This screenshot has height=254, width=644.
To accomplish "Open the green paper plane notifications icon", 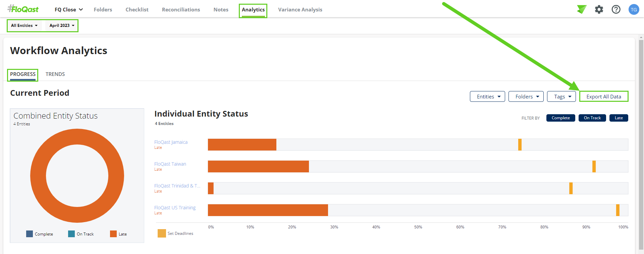I will pyautogui.click(x=582, y=9).
